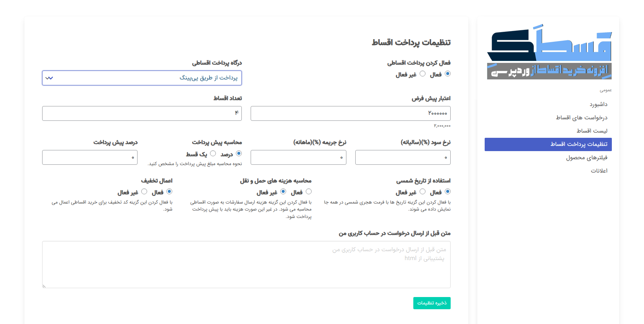
Task: Focus the اعتبار پیش فرض input field
Action: [350, 113]
